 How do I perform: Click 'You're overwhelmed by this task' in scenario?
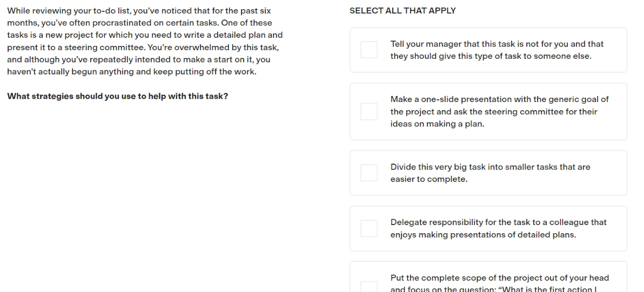point(213,47)
